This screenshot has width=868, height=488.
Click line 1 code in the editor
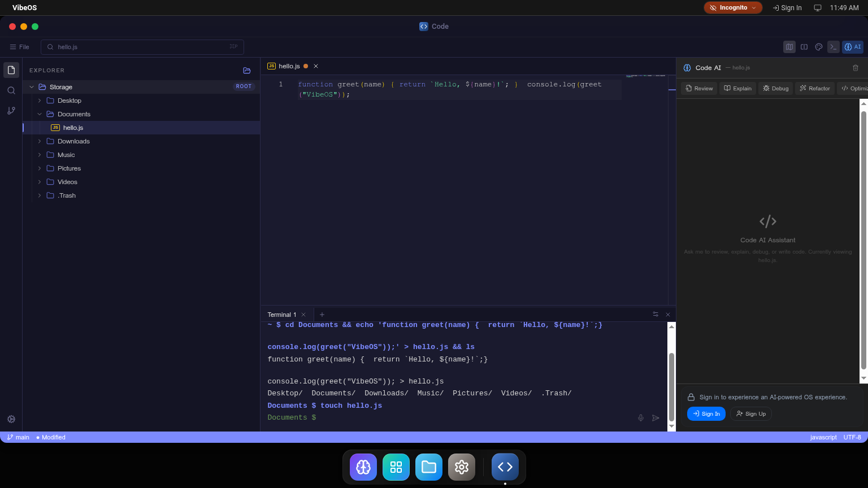point(459,89)
